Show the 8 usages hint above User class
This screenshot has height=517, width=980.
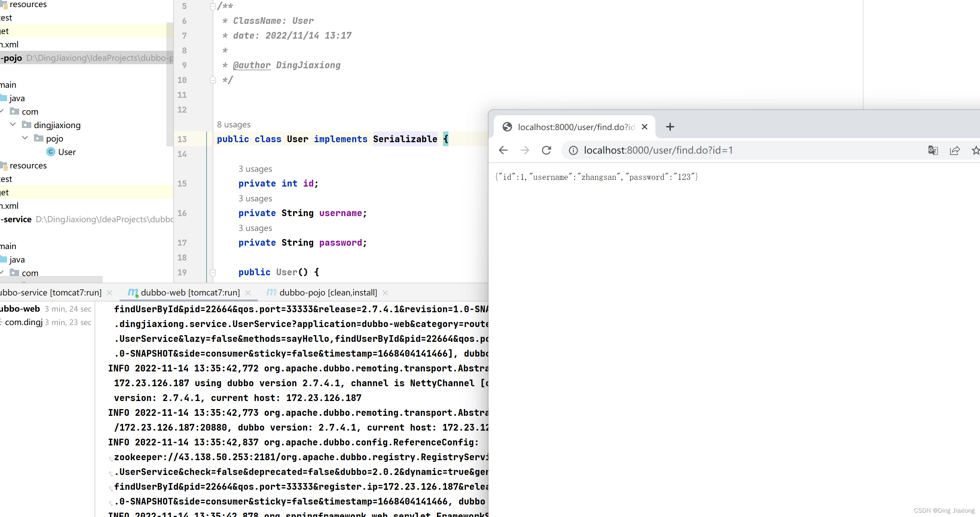[x=233, y=125]
